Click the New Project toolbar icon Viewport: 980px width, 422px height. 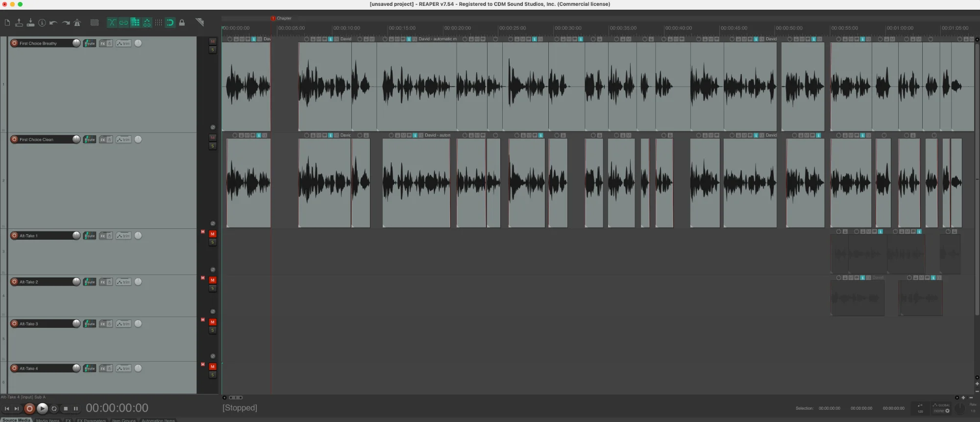[7, 23]
